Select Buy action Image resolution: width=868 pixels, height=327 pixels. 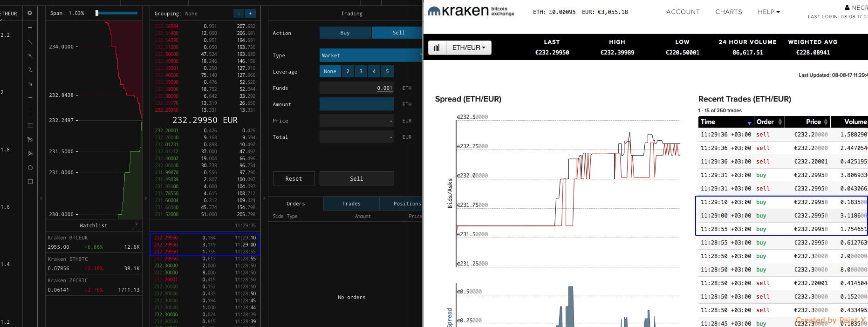(345, 33)
